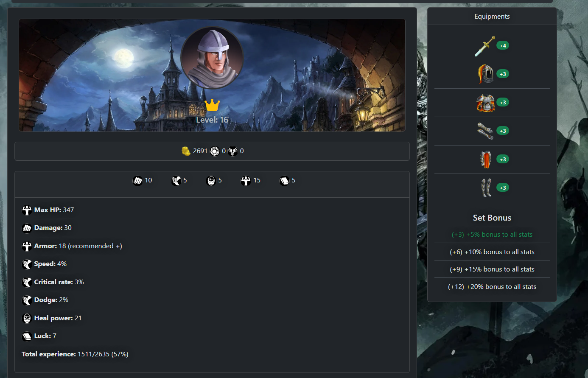This screenshot has width=588, height=378.
Task: Click the gold coins currency icon
Action: click(x=186, y=151)
